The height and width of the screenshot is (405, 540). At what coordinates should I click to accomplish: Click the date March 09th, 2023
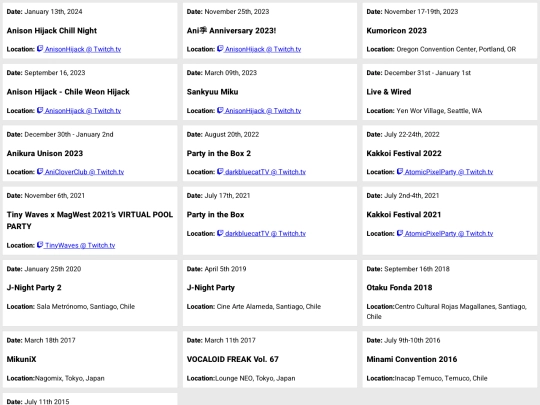point(231,73)
